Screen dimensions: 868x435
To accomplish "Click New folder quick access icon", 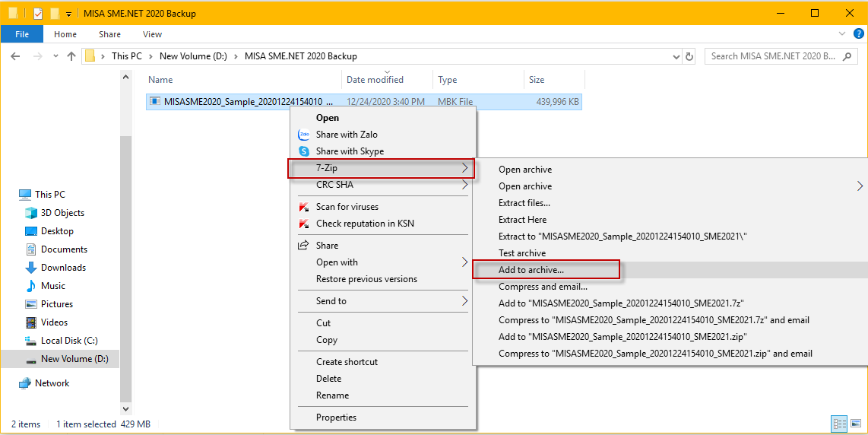I will (54, 13).
